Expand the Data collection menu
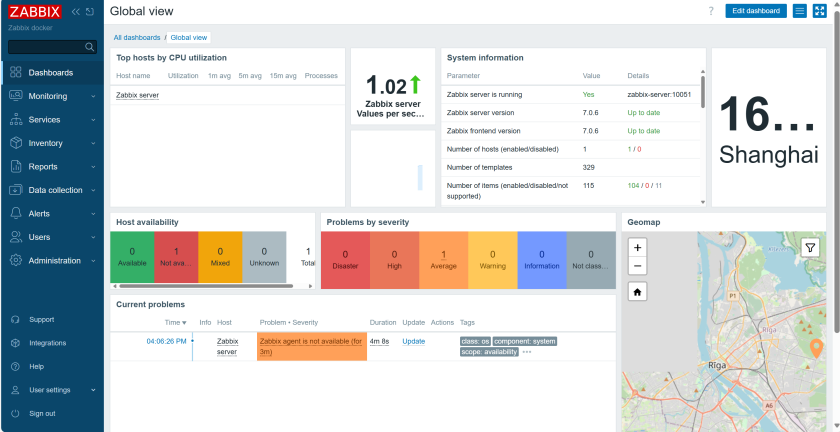 tap(52, 190)
